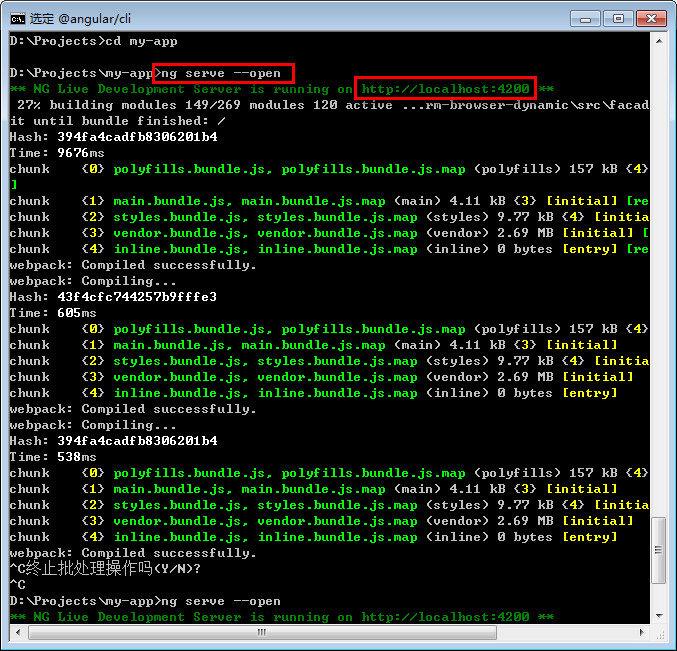Maximize the command prompt window
677x651 pixels.
[x=617, y=17]
